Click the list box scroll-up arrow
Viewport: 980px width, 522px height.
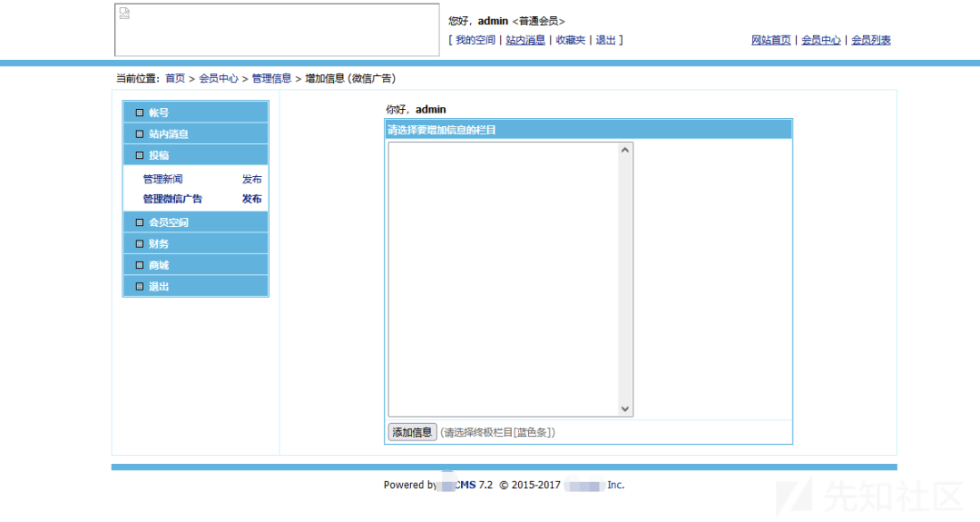(x=624, y=150)
